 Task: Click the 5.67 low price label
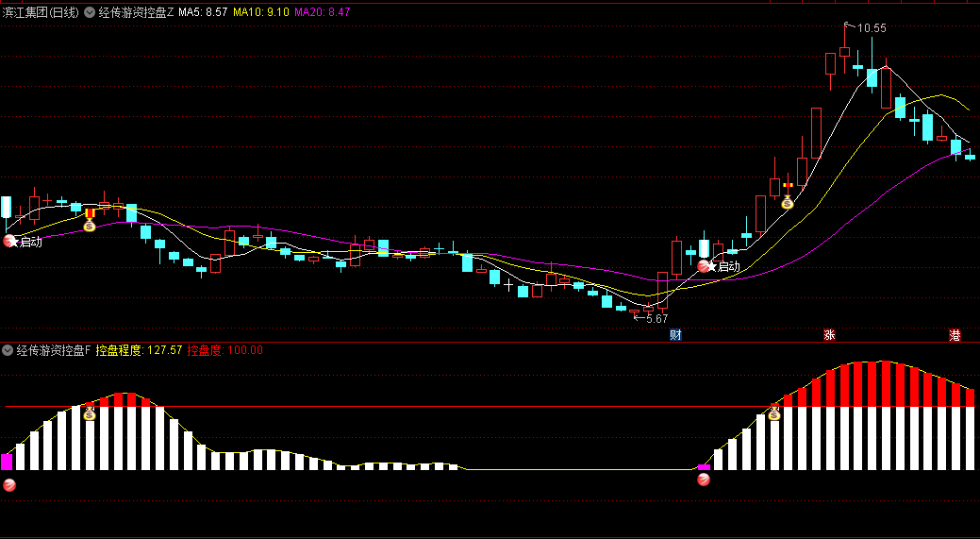click(x=656, y=318)
